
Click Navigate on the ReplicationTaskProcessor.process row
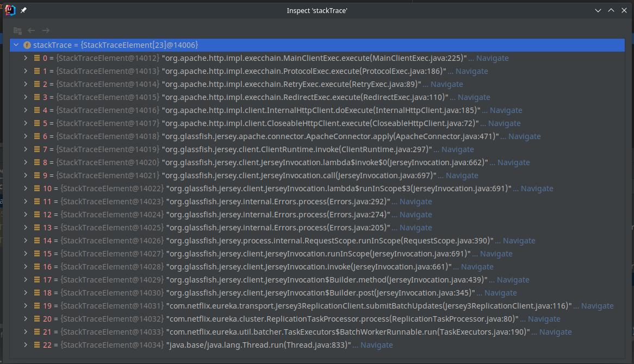[545, 318]
